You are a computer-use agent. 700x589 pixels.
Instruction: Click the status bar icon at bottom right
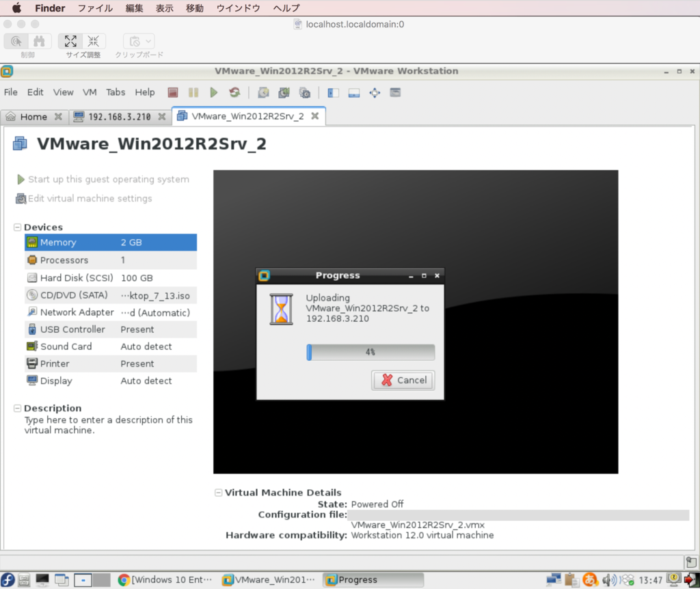691,562
